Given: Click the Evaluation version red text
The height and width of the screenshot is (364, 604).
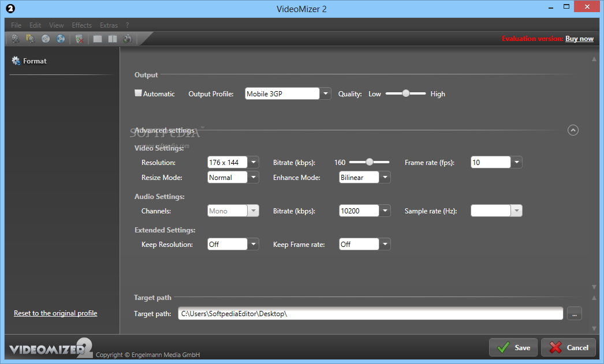Looking at the screenshot, I should click(532, 39).
